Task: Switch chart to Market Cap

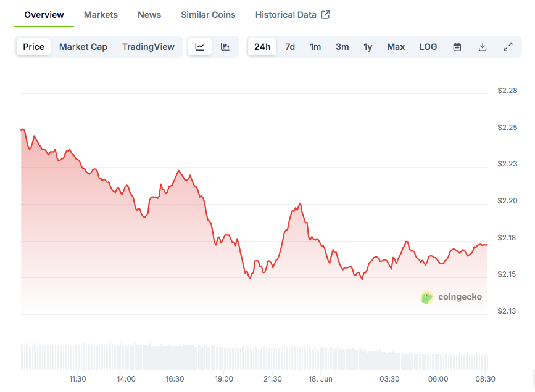Action: (x=83, y=47)
